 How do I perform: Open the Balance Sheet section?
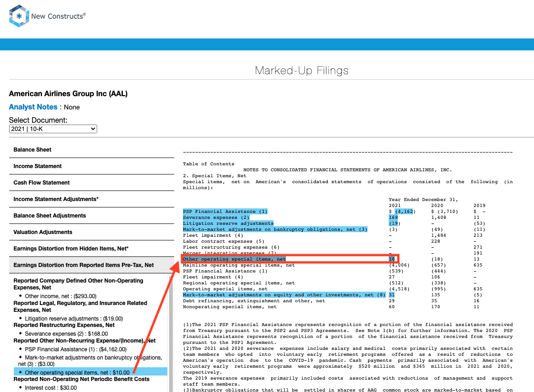[92, 150]
